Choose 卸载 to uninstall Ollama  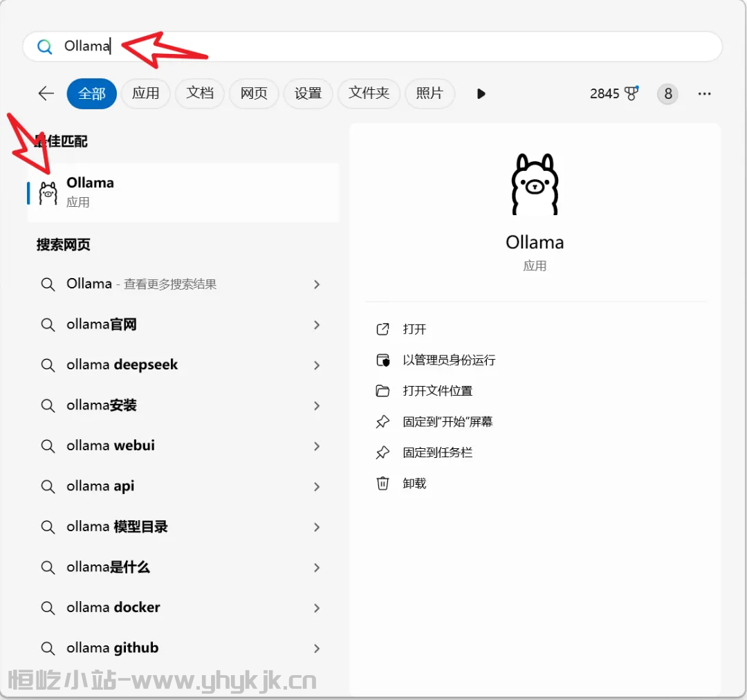coord(414,483)
